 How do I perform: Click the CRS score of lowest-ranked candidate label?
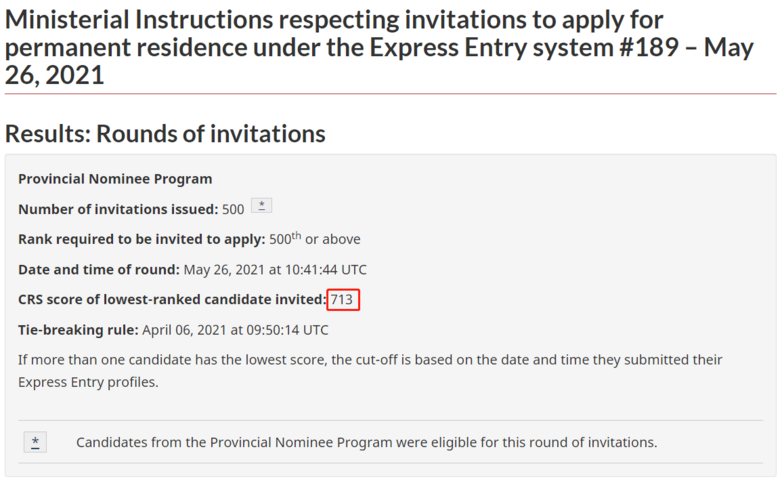pyautogui.click(x=172, y=299)
